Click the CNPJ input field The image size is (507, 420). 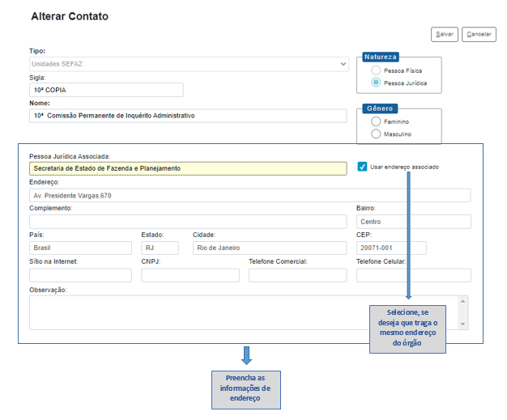coord(190,275)
